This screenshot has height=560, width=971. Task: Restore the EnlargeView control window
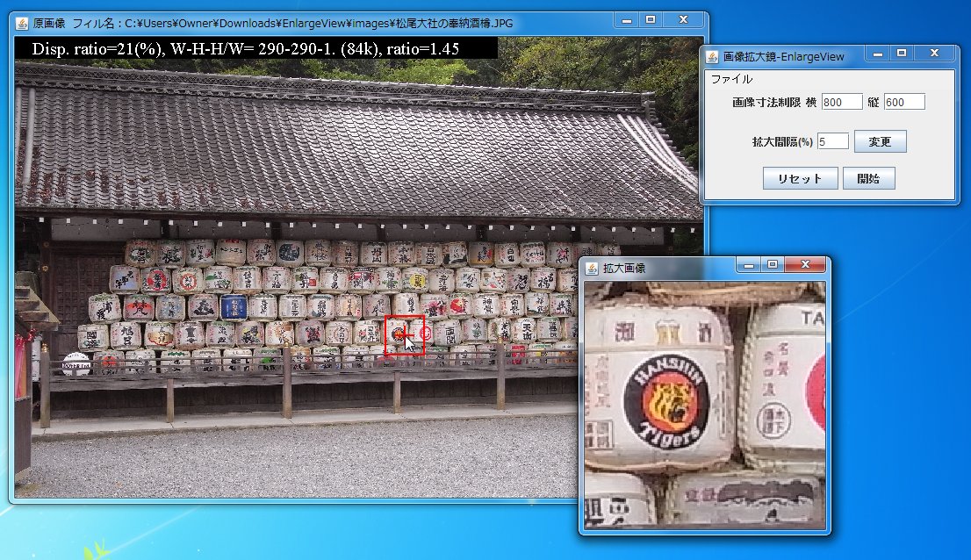tap(902, 54)
